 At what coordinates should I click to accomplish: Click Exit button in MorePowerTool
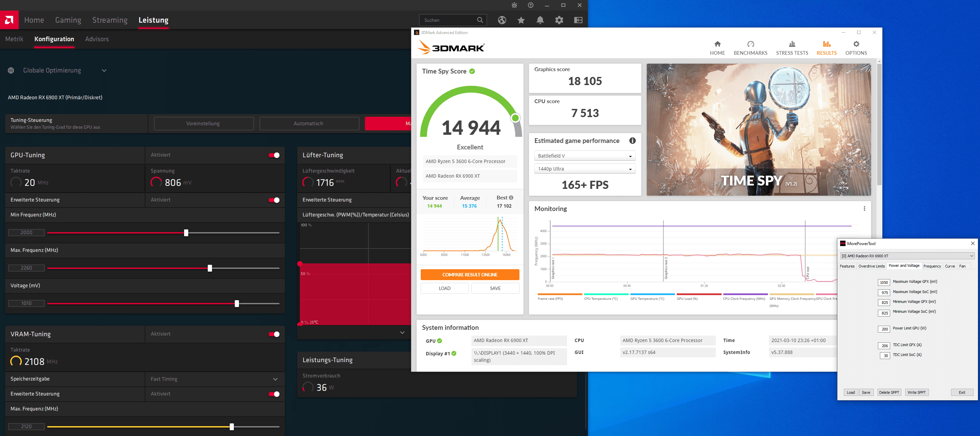tap(962, 392)
